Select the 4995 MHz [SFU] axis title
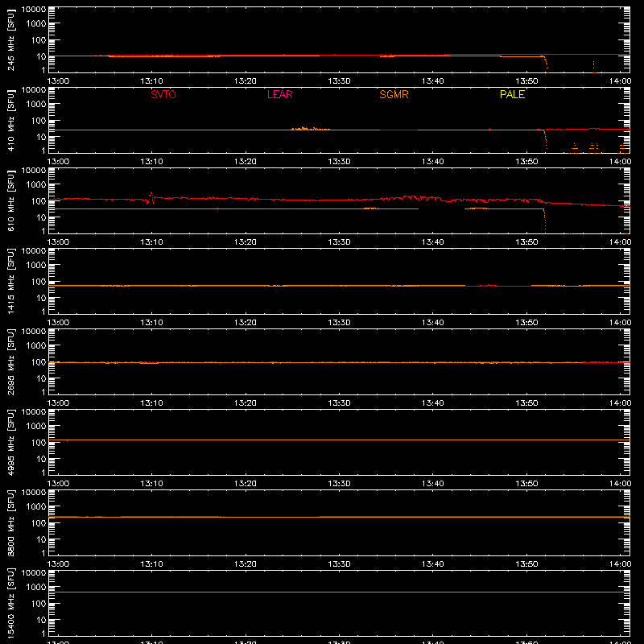Image resolution: width=644 pixels, height=644 pixels. (10, 442)
